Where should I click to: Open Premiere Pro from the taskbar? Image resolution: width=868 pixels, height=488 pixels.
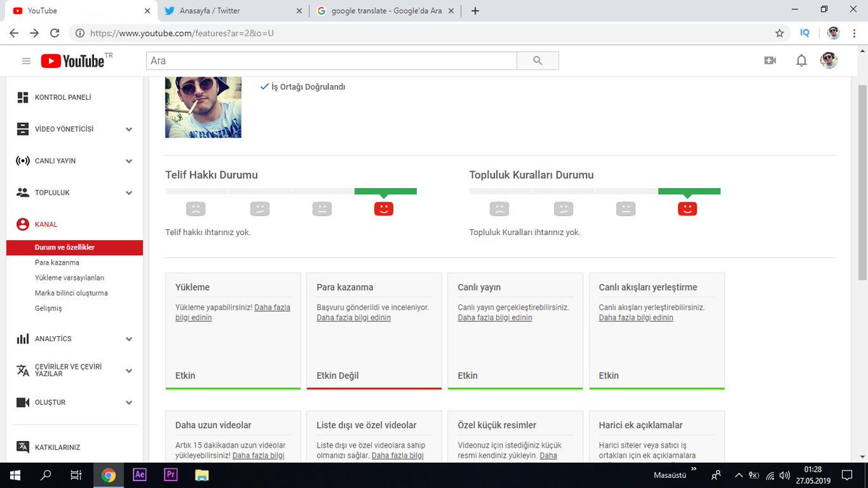(x=171, y=475)
